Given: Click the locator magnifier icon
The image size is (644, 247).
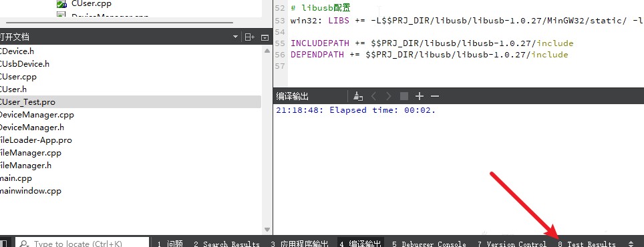Looking at the screenshot, I should tap(24, 244).
